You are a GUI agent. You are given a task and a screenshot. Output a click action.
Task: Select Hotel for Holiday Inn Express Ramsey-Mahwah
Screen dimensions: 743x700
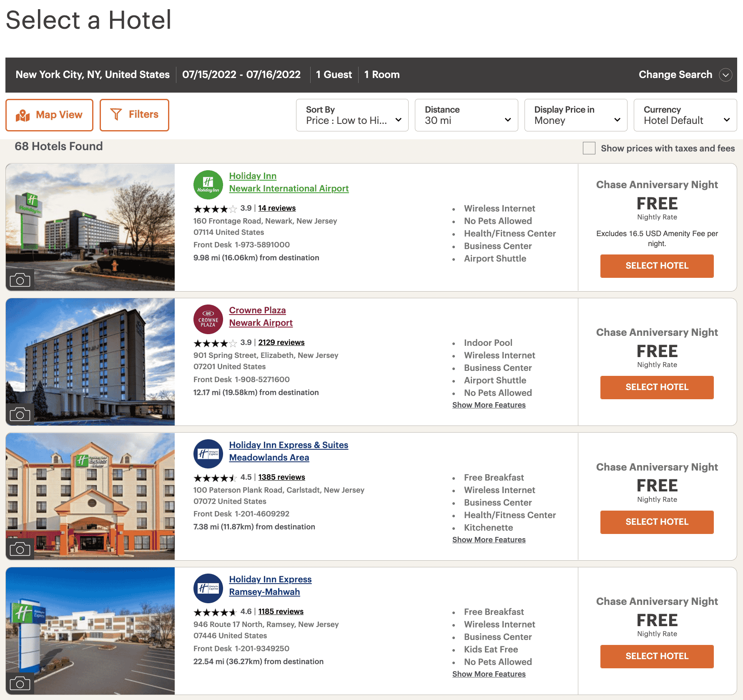[657, 657]
